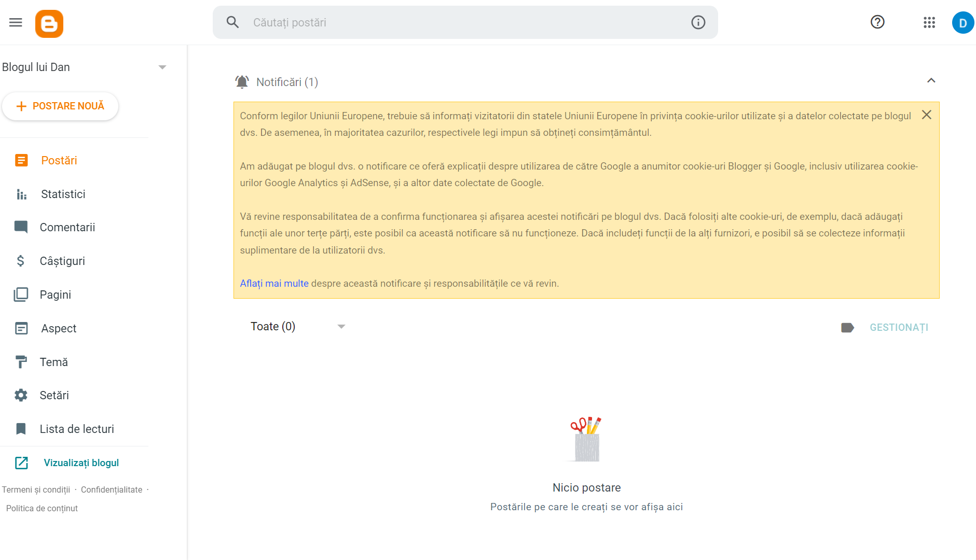Select Temă in the sidebar

click(x=53, y=362)
